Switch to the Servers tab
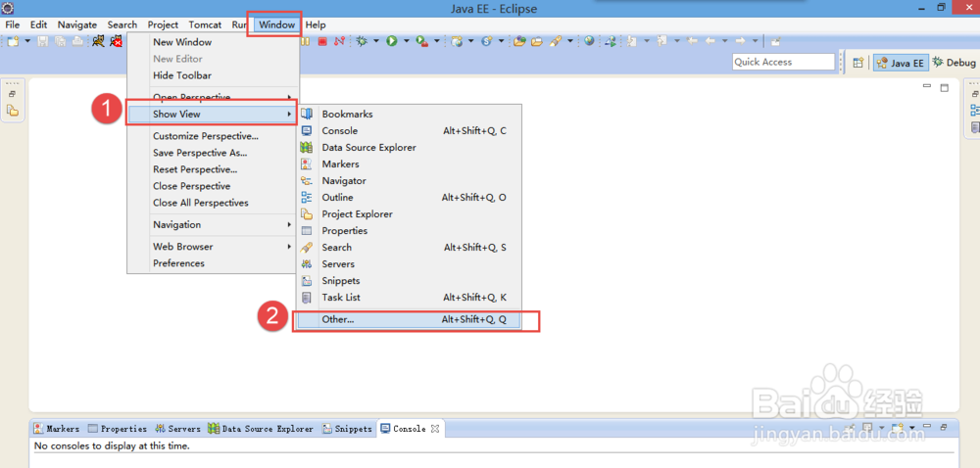The width and height of the screenshot is (980, 468). (x=178, y=429)
